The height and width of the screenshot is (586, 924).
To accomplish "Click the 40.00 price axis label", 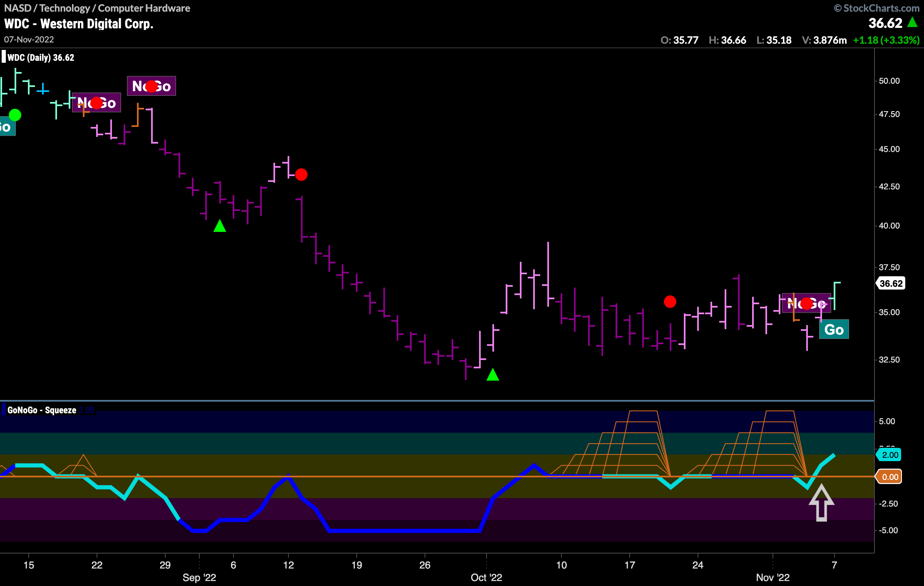I will click(889, 226).
